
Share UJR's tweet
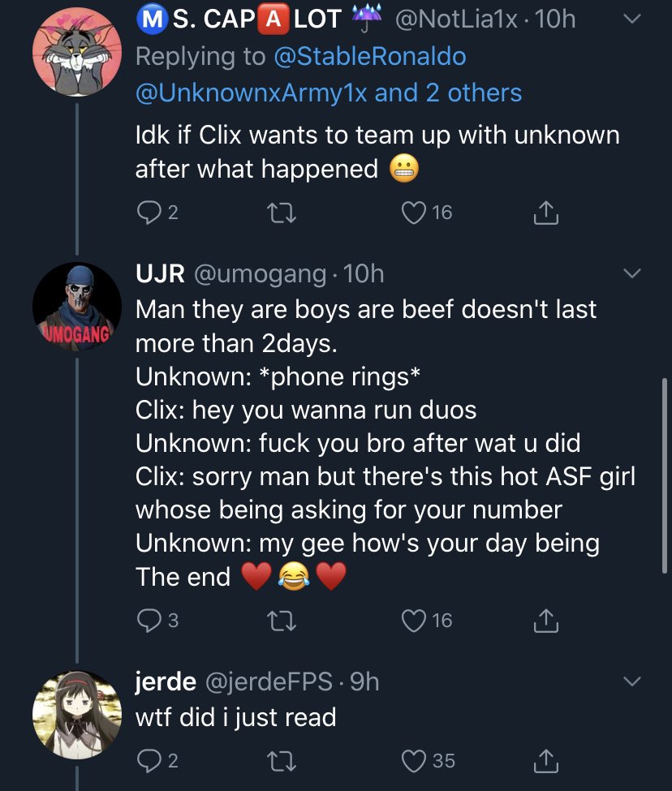[x=545, y=621]
